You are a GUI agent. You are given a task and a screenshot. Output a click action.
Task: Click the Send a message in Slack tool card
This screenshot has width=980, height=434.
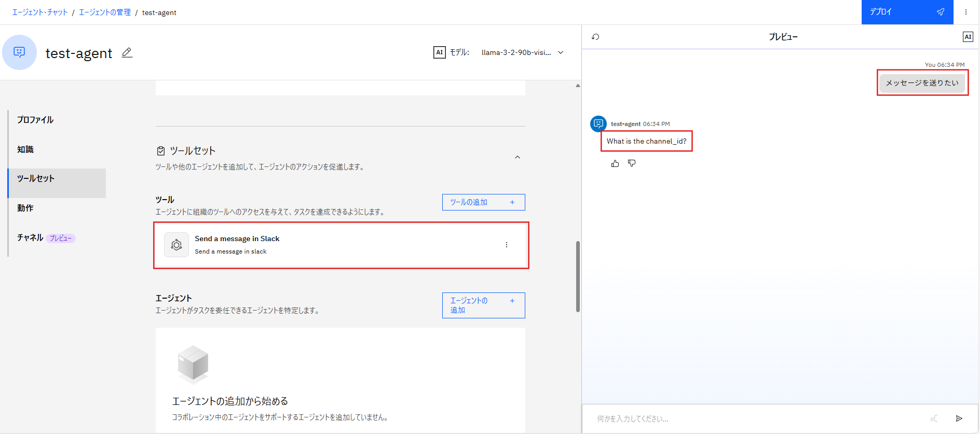341,245
